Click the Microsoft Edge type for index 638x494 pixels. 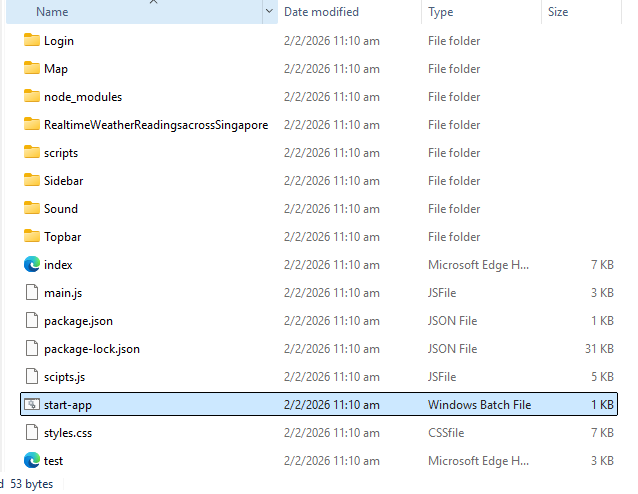tap(478, 264)
